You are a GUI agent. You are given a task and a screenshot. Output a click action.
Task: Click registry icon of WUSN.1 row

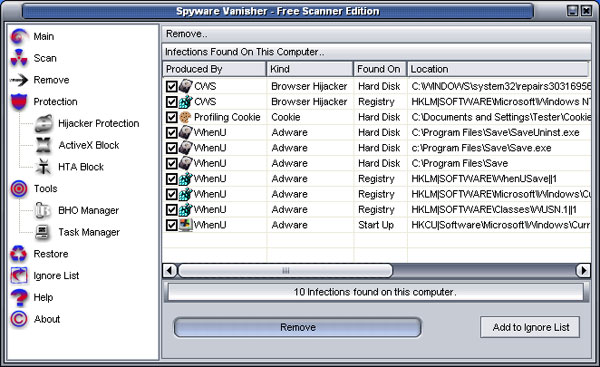tap(186, 209)
